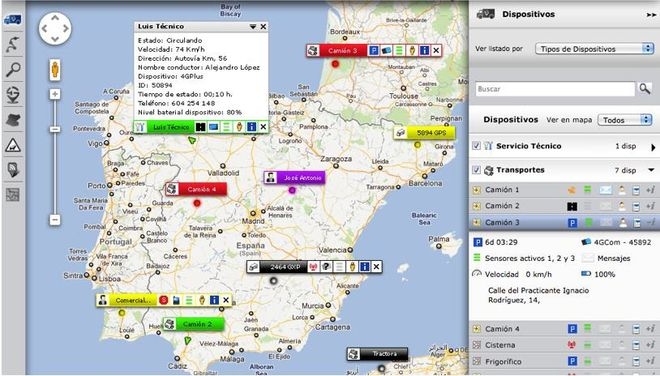Click the truck devices icon in left sidebar

coord(13,20)
